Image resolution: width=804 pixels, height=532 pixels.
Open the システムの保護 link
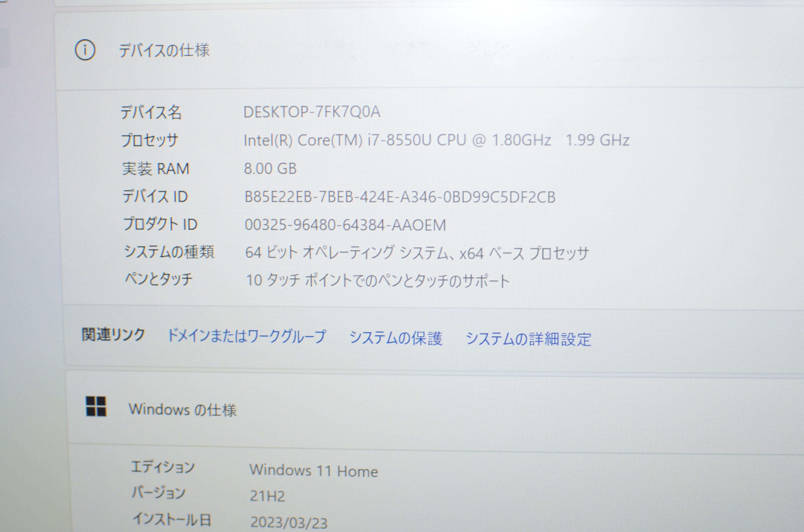[x=395, y=338]
